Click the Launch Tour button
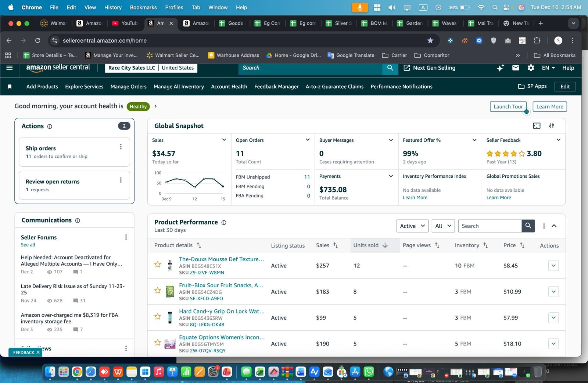588x383 pixels. 508,106
